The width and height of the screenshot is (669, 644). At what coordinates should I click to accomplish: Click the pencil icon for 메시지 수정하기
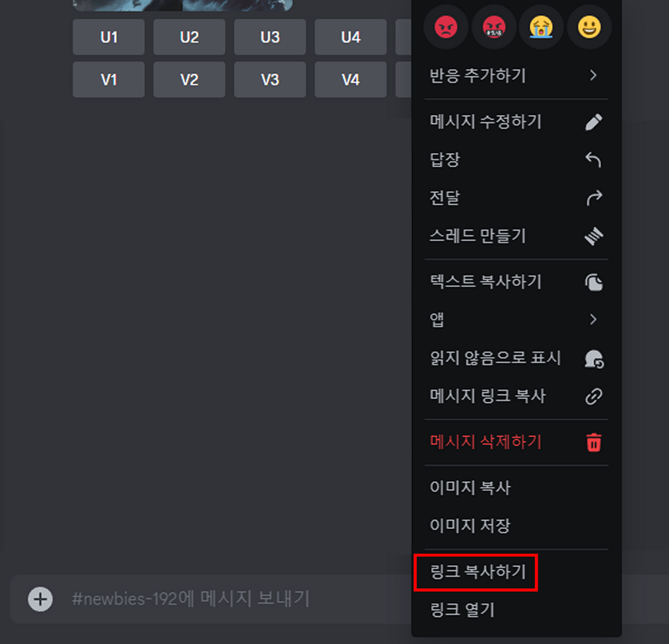click(x=593, y=122)
